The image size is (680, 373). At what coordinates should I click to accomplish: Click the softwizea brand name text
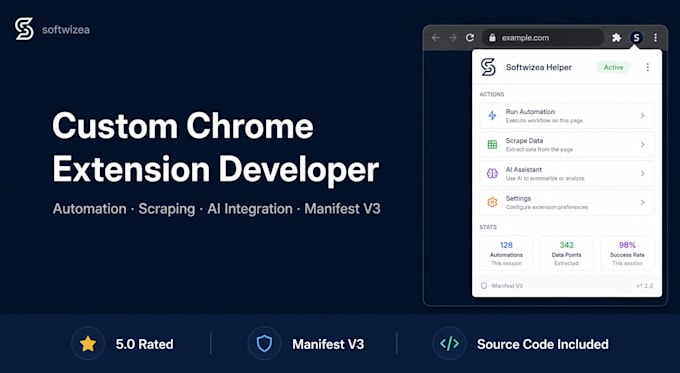click(66, 30)
